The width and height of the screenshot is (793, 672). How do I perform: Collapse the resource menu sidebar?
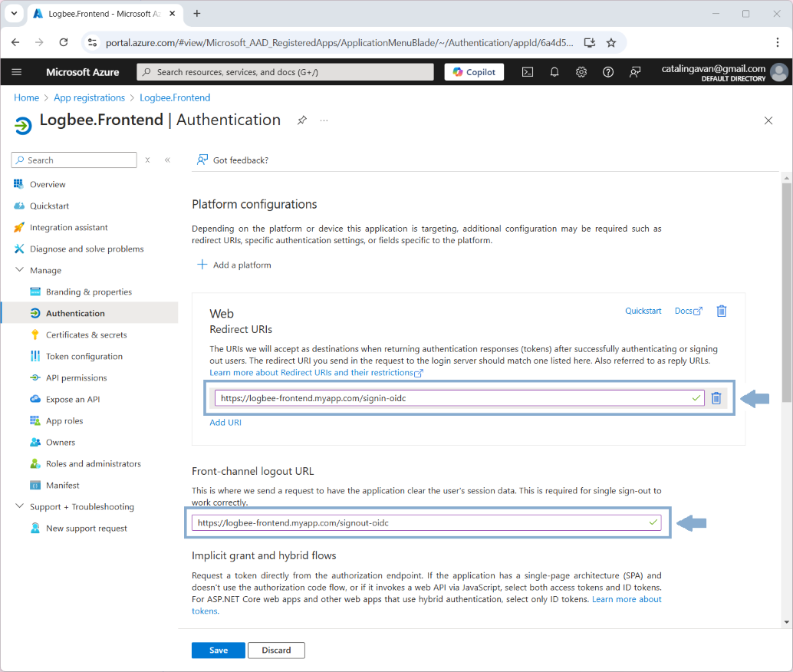[x=167, y=160]
